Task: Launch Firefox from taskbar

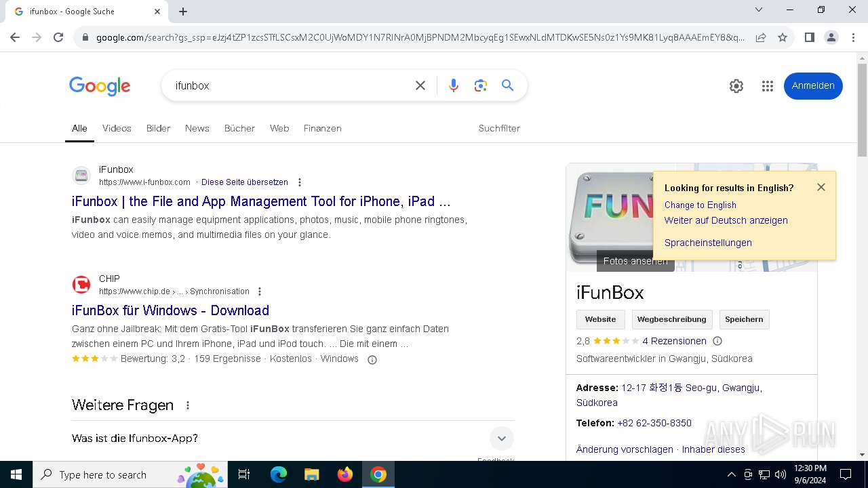Action: (345, 474)
